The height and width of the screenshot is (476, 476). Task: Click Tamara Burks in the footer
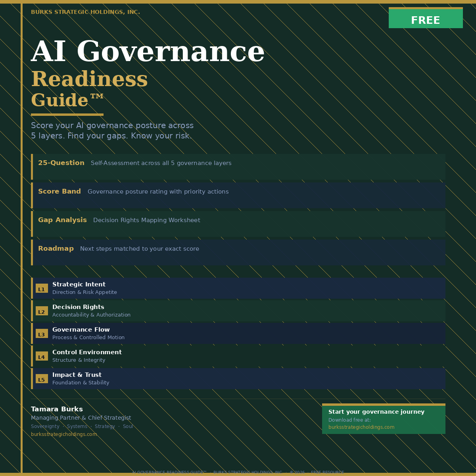(x=57, y=409)
